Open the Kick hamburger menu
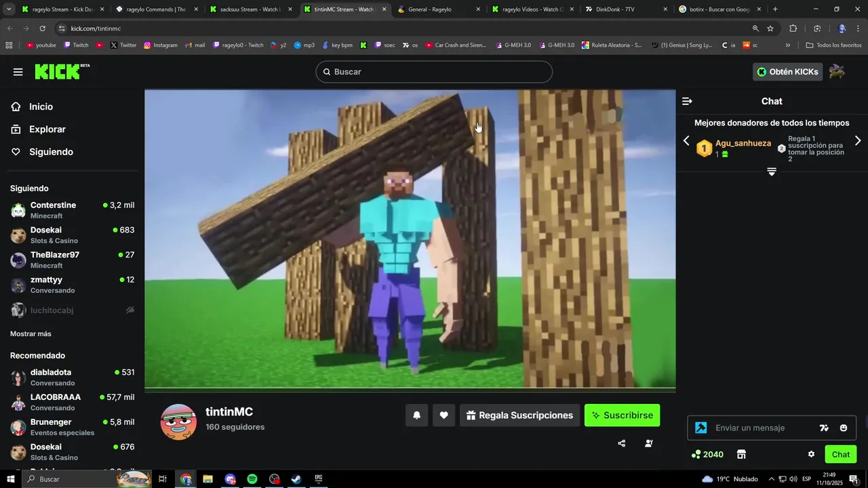Image resolution: width=868 pixels, height=488 pixels. pos(18,72)
